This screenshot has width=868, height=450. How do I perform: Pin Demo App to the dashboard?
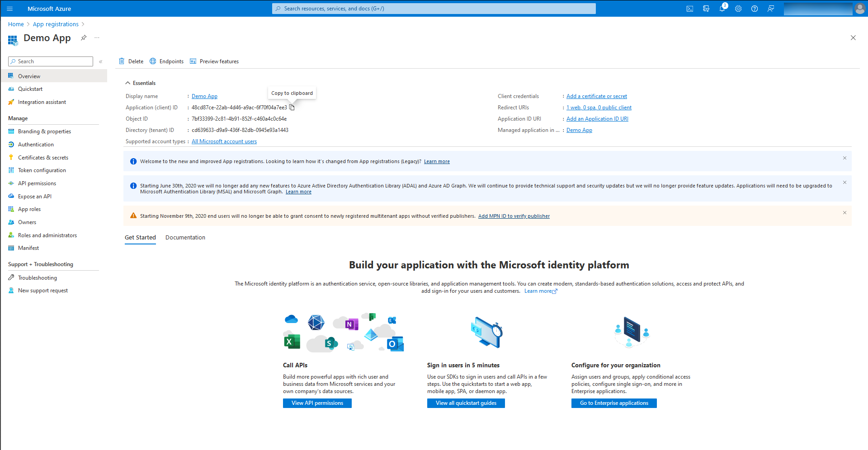click(x=83, y=38)
